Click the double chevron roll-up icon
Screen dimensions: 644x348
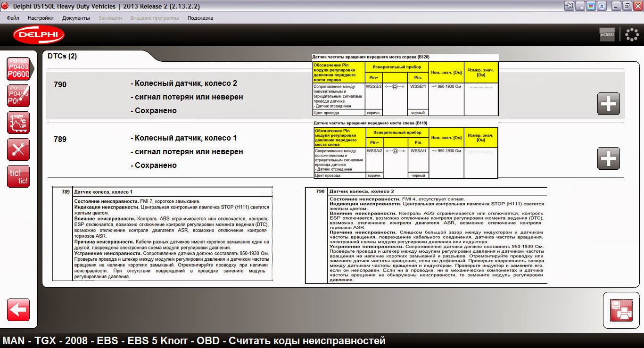point(602,6)
